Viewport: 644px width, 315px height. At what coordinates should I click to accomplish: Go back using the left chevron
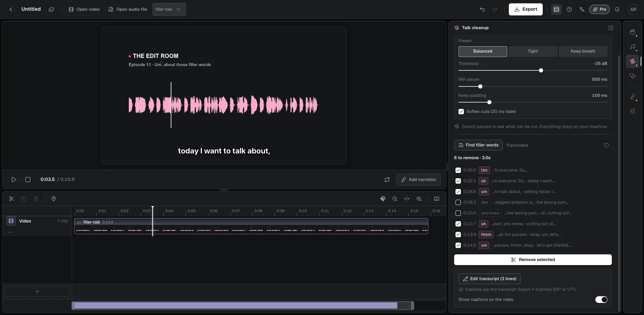pyautogui.click(x=11, y=9)
